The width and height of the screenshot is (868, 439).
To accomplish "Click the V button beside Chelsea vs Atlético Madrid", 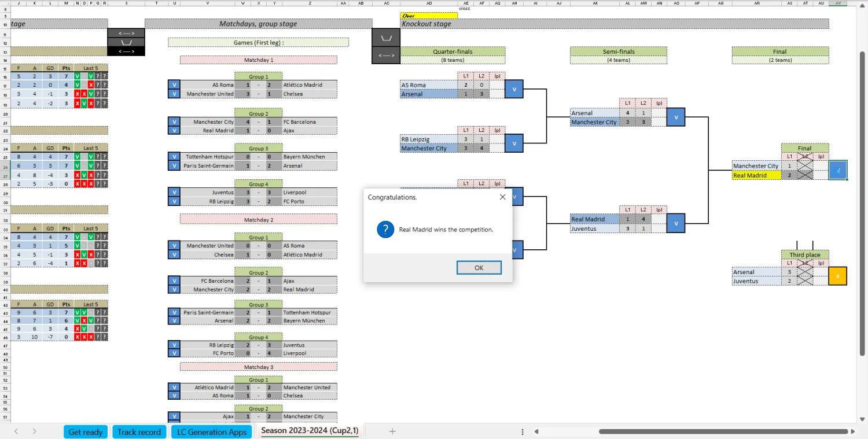I will coord(174,254).
